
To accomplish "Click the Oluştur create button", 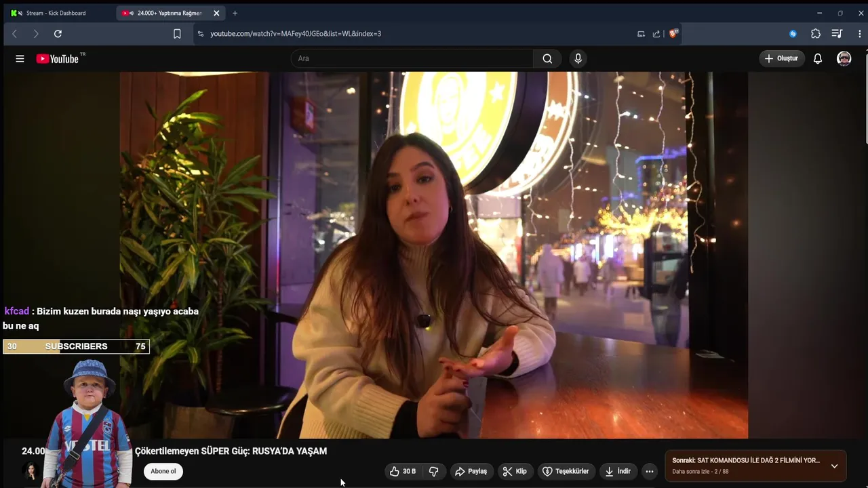I will click(782, 58).
